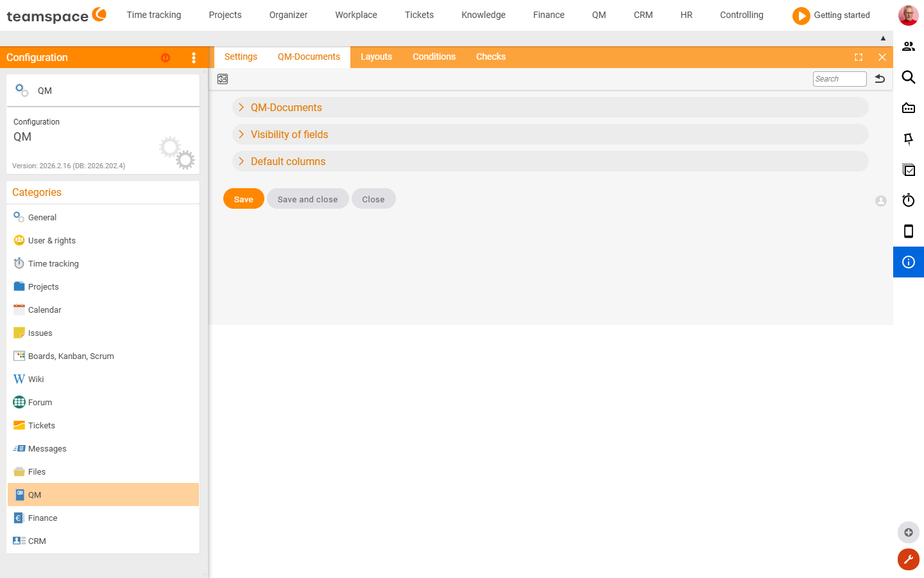924x578 pixels.
Task: Open the Conditions tab
Action: click(x=434, y=57)
